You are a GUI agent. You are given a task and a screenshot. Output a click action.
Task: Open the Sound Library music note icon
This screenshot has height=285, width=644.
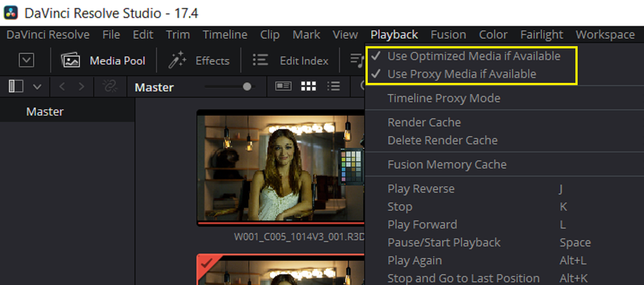tap(357, 61)
